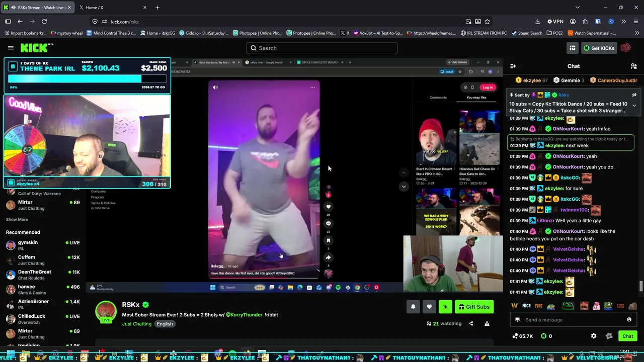
Task: Send message with the green Chat button
Action: [628, 336]
